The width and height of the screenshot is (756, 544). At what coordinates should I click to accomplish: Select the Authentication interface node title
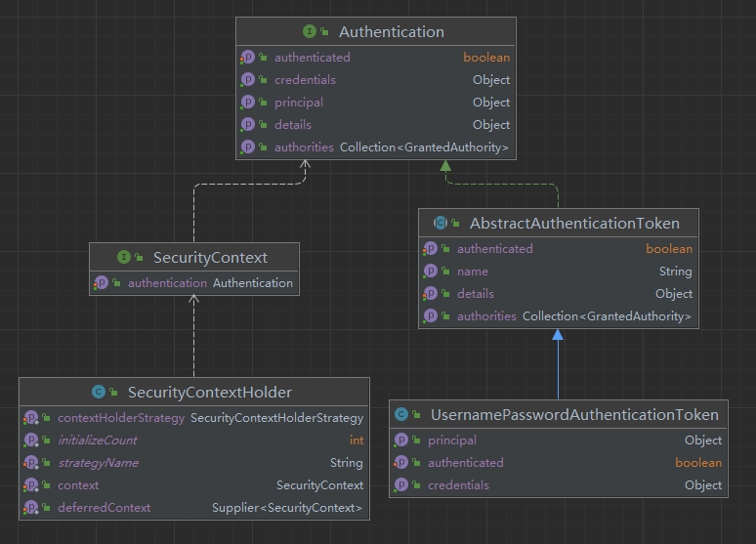392,32
